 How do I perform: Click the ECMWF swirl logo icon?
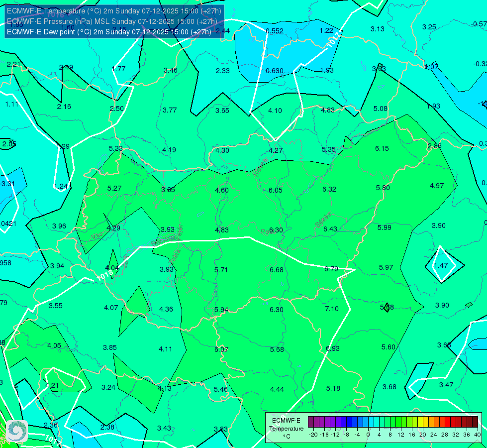tap(17, 431)
